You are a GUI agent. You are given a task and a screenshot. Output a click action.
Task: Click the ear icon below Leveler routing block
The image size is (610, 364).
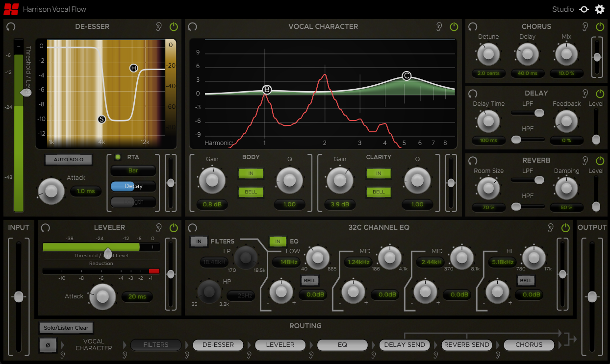[311, 354]
